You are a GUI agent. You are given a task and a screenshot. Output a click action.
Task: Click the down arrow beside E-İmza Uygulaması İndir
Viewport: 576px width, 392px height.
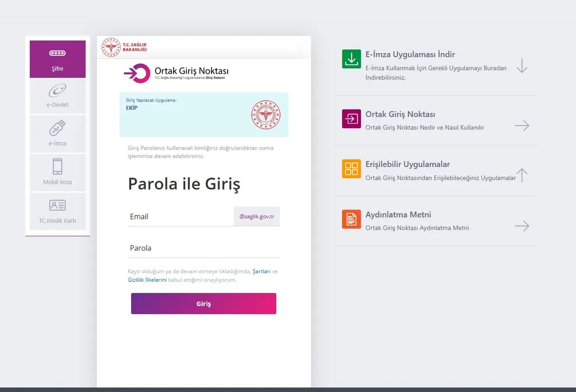click(x=522, y=66)
